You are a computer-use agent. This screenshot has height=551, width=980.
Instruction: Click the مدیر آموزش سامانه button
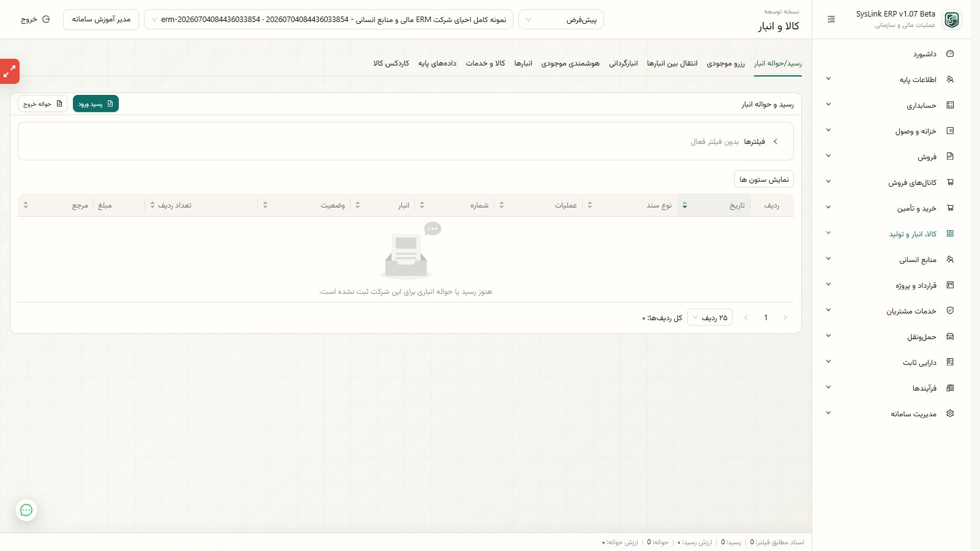click(101, 20)
